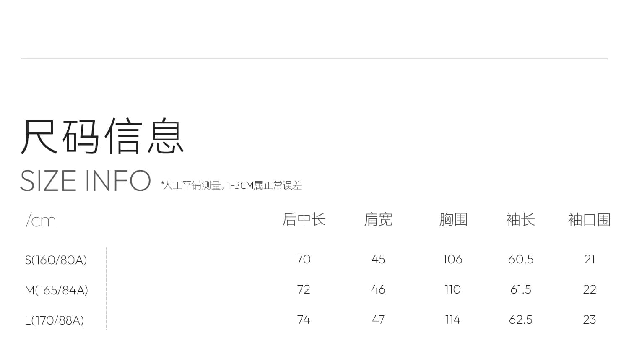Select the 袖口围 column header
The width and height of the screenshot is (629, 364).
[589, 219]
